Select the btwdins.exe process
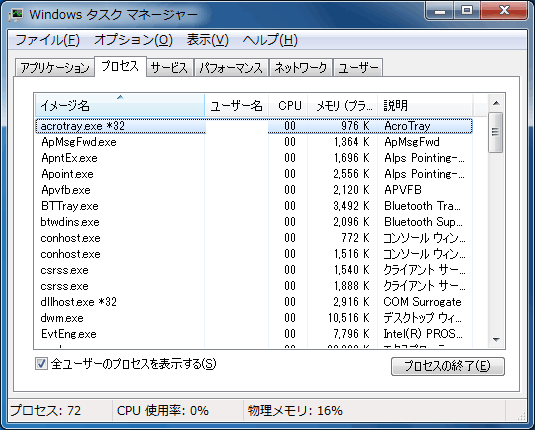 pos(254,222)
